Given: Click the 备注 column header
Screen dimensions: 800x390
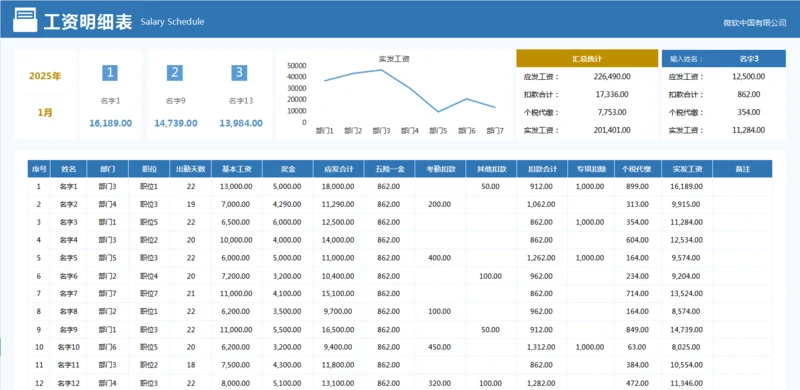Looking at the screenshot, I should [x=742, y=169].
